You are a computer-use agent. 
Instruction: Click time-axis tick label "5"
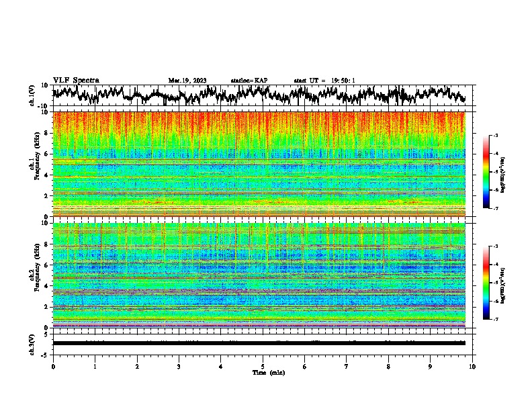point(263,367)
